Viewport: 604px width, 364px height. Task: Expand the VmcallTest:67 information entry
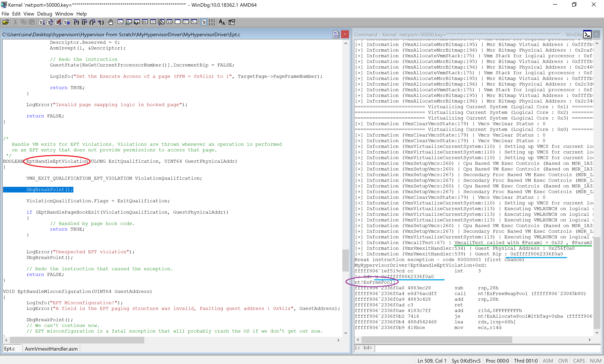[359, 242]
